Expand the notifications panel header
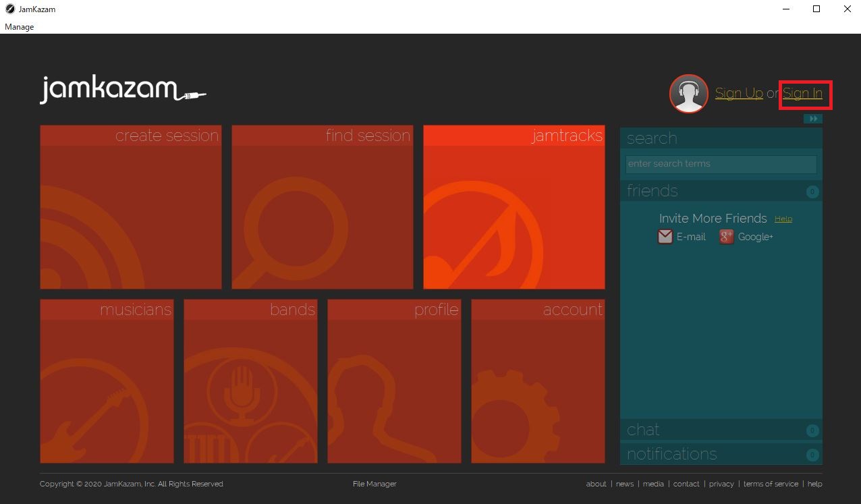The width and height of the screenshot is (861, 504). pos(721,454)
